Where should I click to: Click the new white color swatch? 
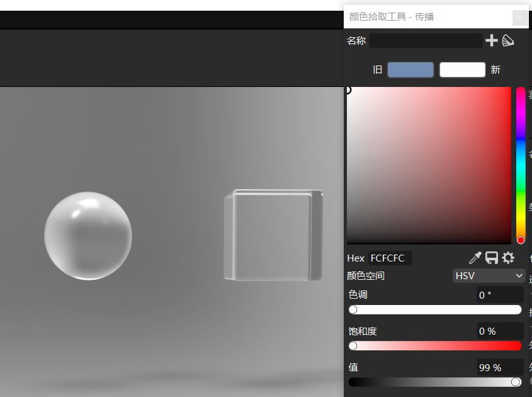point(462,70)
